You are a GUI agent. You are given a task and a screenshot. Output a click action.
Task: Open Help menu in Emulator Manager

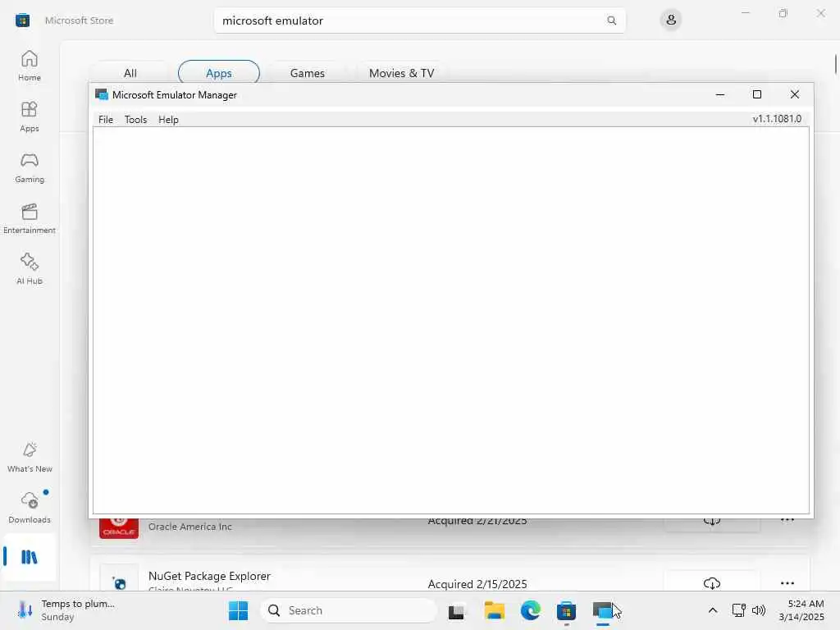(168, 120)
